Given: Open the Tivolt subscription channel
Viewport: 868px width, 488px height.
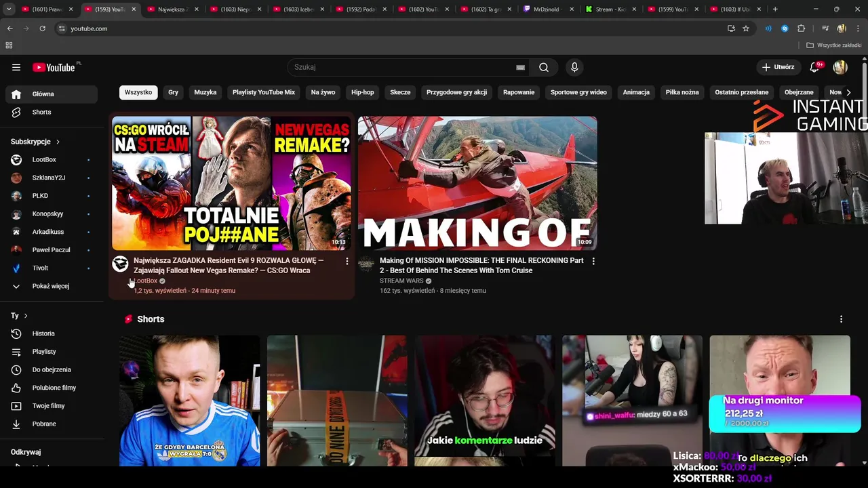Looking at the screenshot, I should coord(52,268).
